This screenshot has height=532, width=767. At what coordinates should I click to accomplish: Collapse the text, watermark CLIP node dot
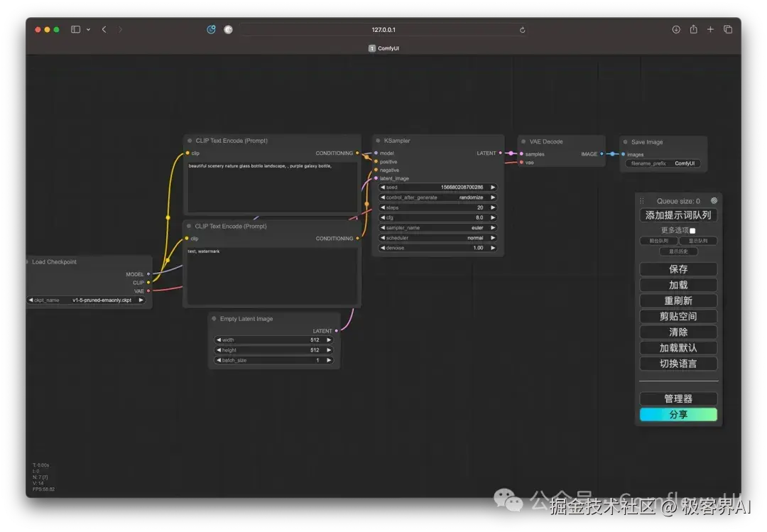[x=189, y=226]
